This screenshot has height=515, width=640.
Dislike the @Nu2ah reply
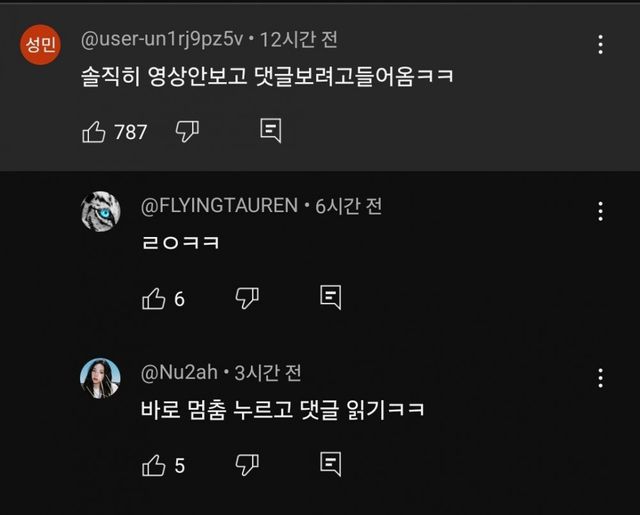247,464
